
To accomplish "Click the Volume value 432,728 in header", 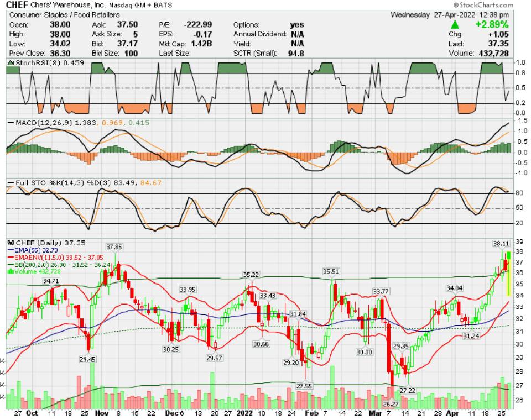I will [x=494, y=54].
